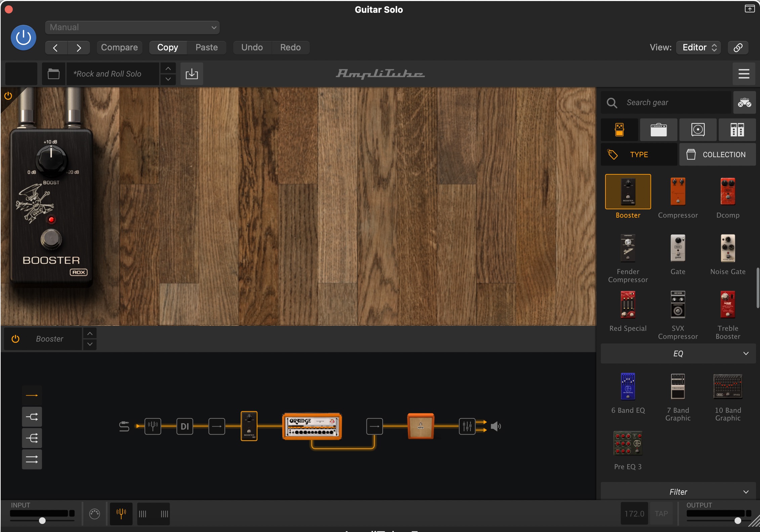
Task: Toggle the orange power icon on pedalboard corner
Action: tap(8, 96)
